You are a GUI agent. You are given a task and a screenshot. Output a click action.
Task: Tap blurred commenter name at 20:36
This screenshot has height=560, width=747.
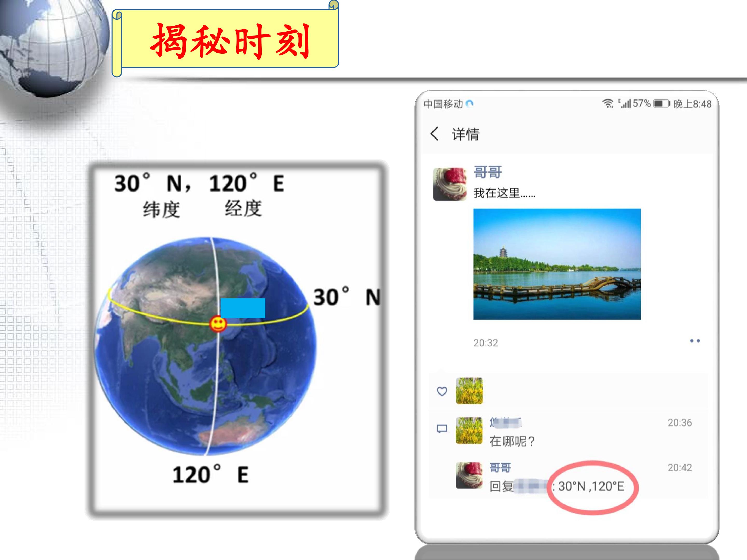[506, 422]
